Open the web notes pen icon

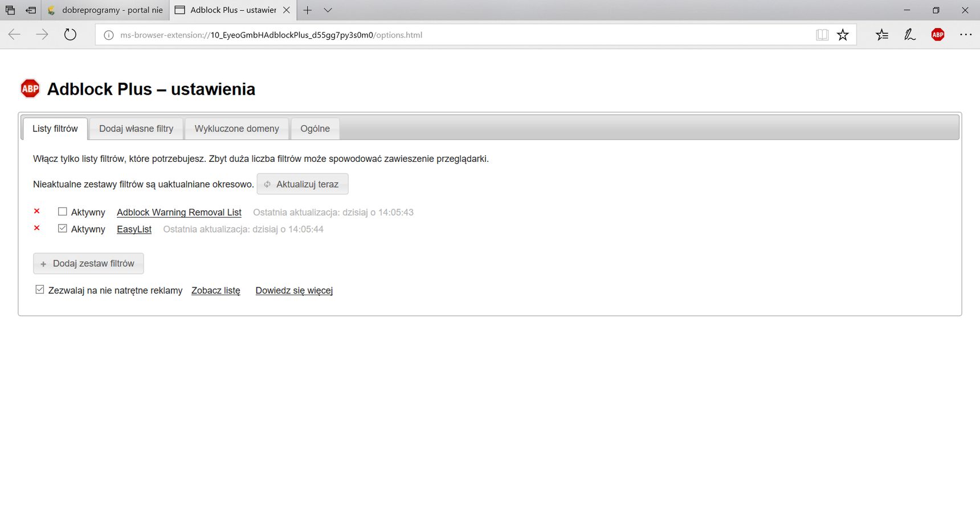tap(910, 35)
